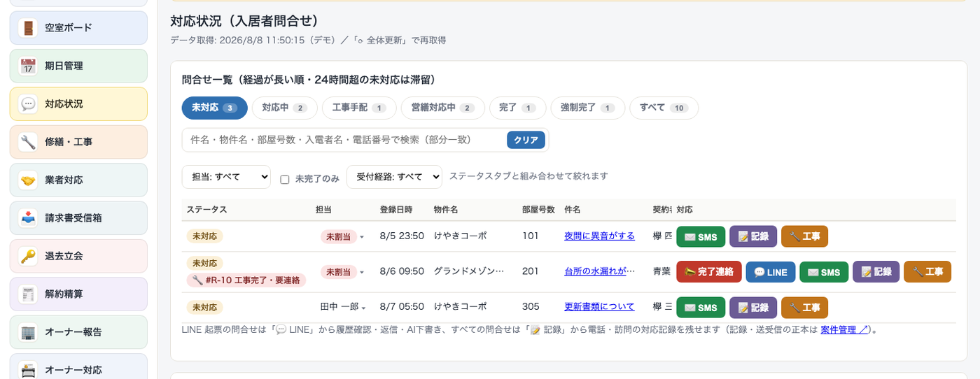
Task: Focus the inquiry search field
Action: click(x=343, y=140)
